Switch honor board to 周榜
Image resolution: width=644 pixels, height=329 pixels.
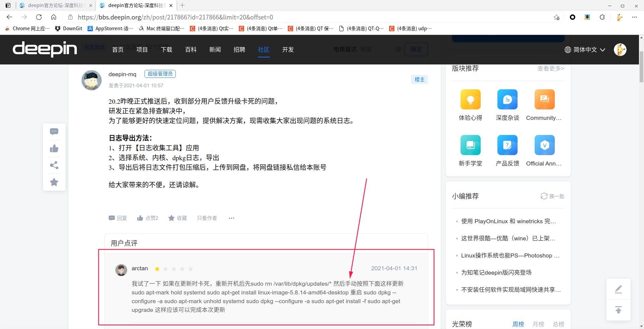tap(518, 324)
